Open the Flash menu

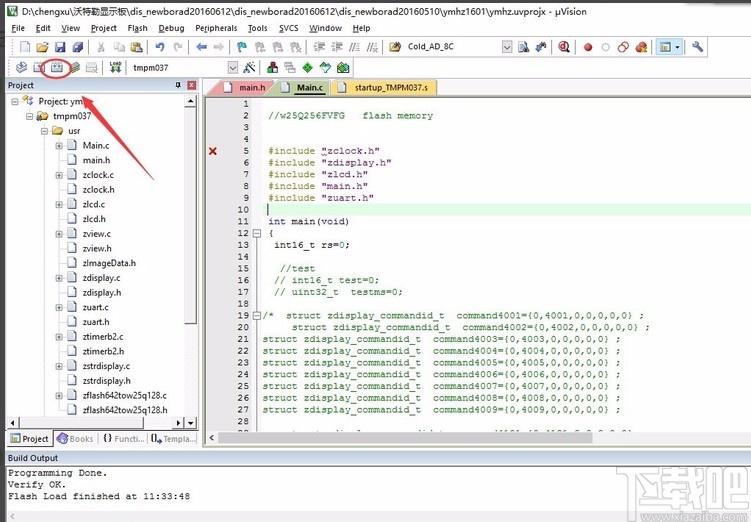pyautogui.click(x=137, y=28)
